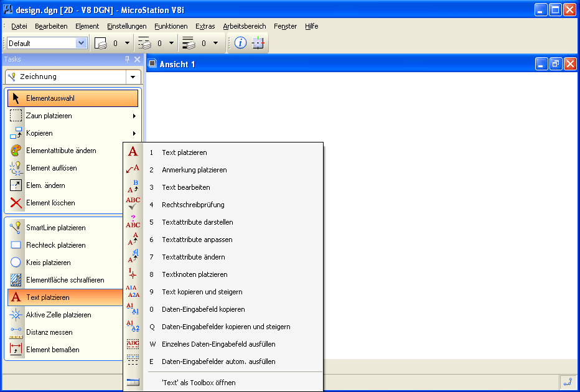The height and width of the screenshot is (392, 580).
Task: Open the element information (i) icon
Action: (240, 43)
